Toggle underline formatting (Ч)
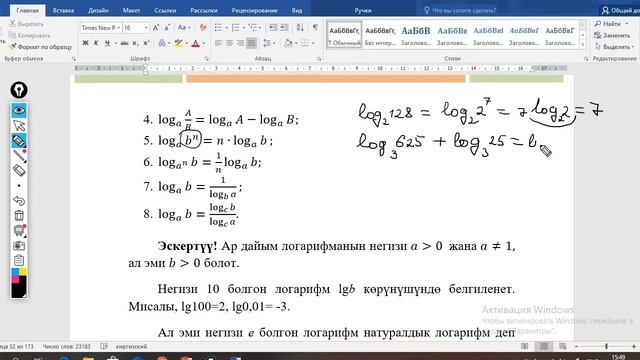The width and height of the screenshot is (640, 360). pyautogui.click(x=107, y=43)
